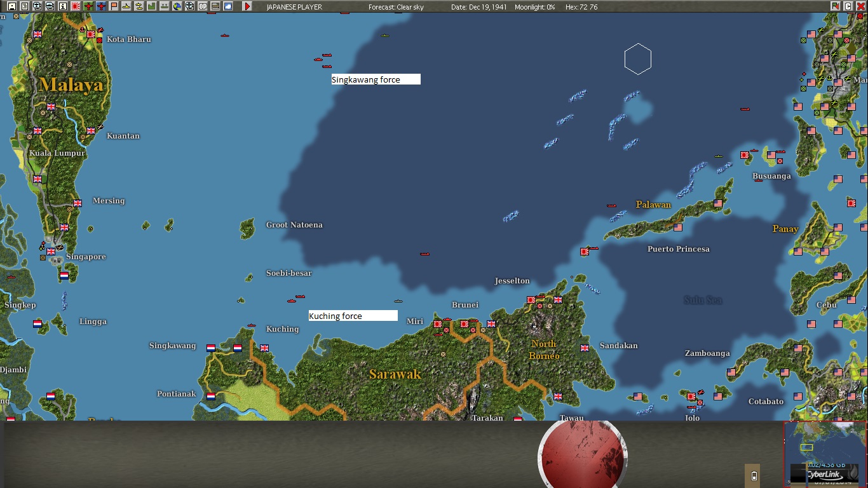Click the world minimap thumbnail
The width and height of the screenshot is (868, 488).
pos(825,454)
